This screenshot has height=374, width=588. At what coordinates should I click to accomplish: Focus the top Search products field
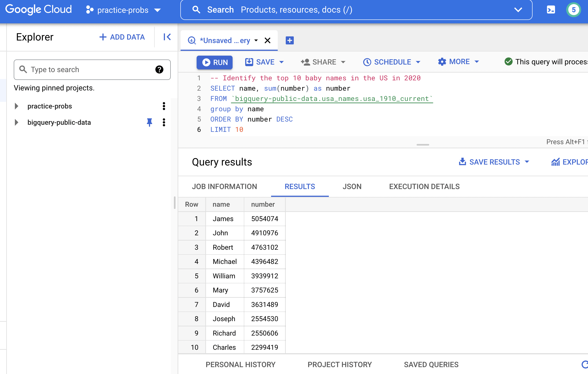[x=356, y=10]
